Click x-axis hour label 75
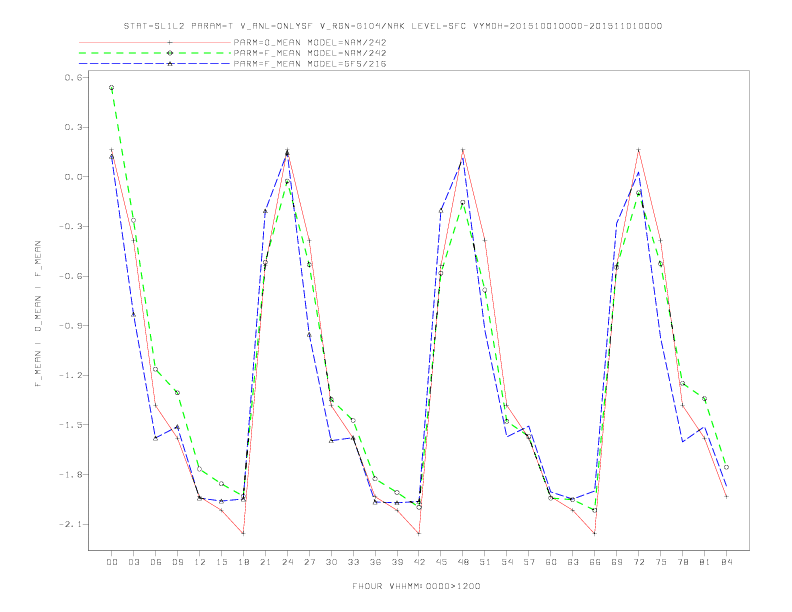The width and height of the screenshot is (792, 612). click(661, 562)
